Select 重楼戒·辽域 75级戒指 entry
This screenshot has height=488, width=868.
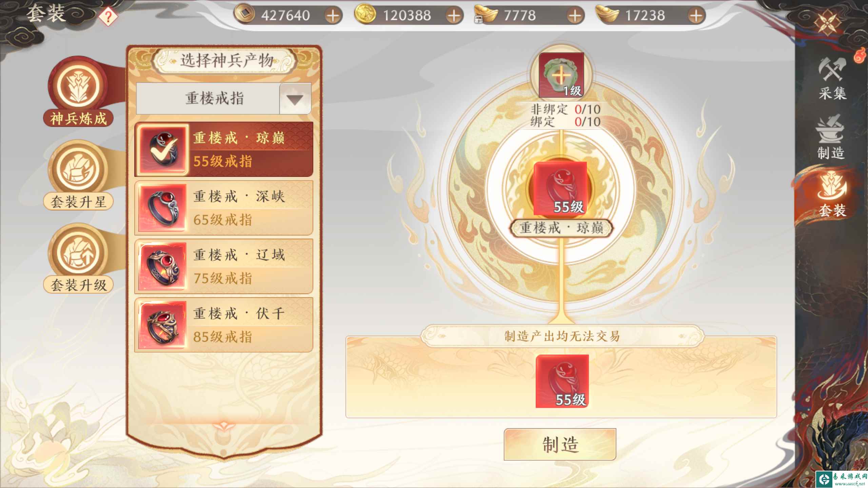(x=224, y=267)
